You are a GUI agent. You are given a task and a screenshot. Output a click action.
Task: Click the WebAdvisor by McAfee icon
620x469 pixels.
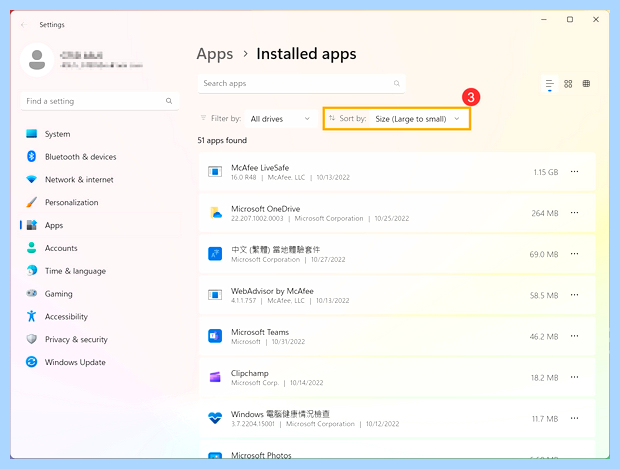pyautogui.click(x=215, y=295)
